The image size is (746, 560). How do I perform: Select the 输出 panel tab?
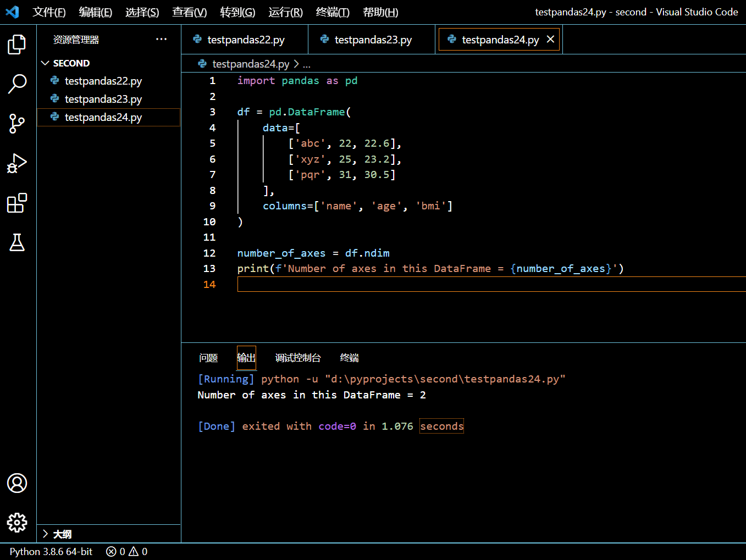(x=246, y=358)
